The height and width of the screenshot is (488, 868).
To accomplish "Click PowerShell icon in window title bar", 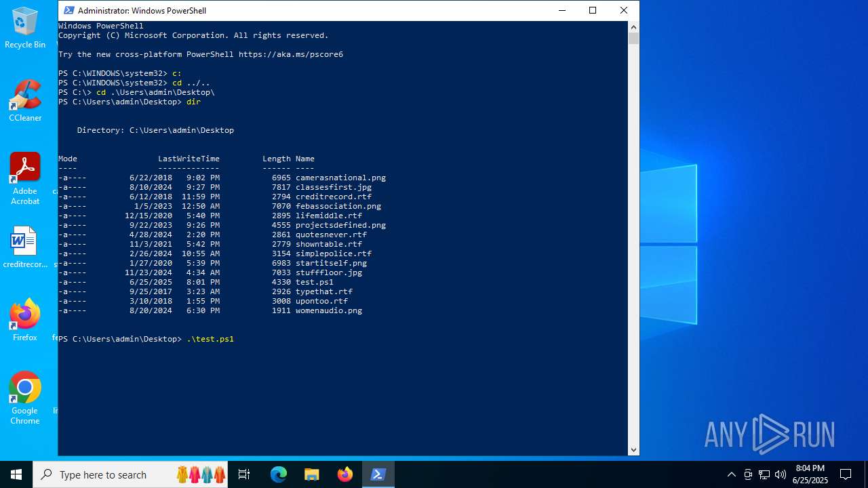I will pyautogui.click(x=68, y=10).
